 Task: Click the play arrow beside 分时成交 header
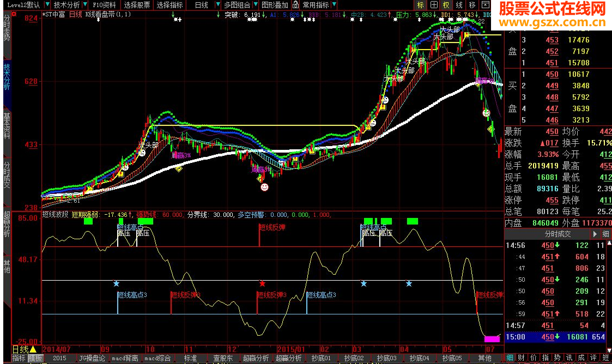tap(594, 234)
